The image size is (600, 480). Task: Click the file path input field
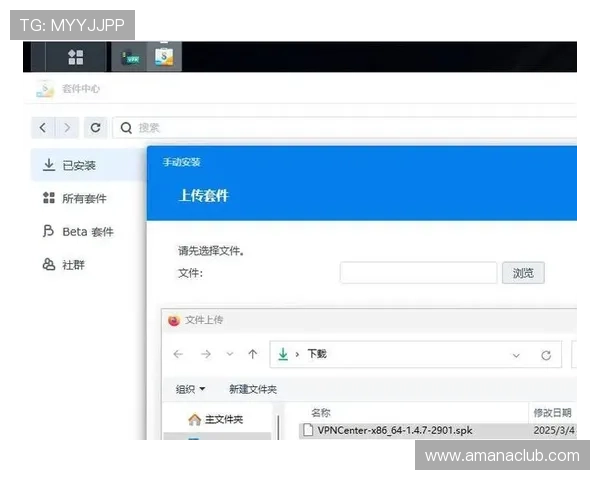418,273
